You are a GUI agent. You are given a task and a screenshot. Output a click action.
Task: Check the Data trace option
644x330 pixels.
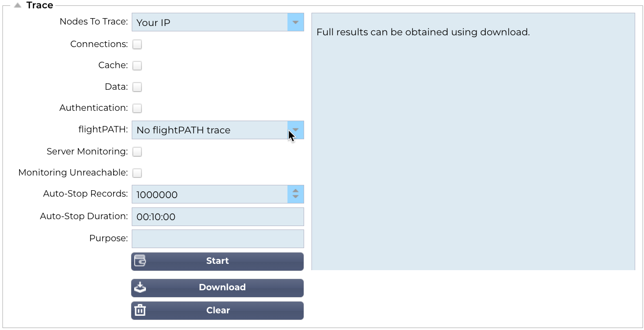[x=137, y=87]
